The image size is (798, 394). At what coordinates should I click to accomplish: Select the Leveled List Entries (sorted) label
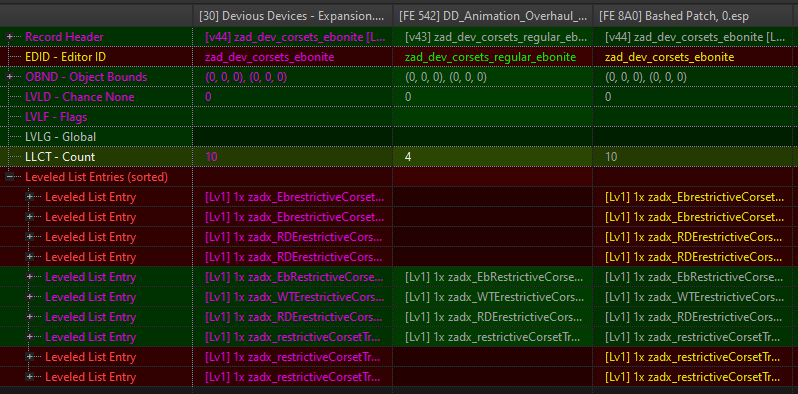coord(96,177)
